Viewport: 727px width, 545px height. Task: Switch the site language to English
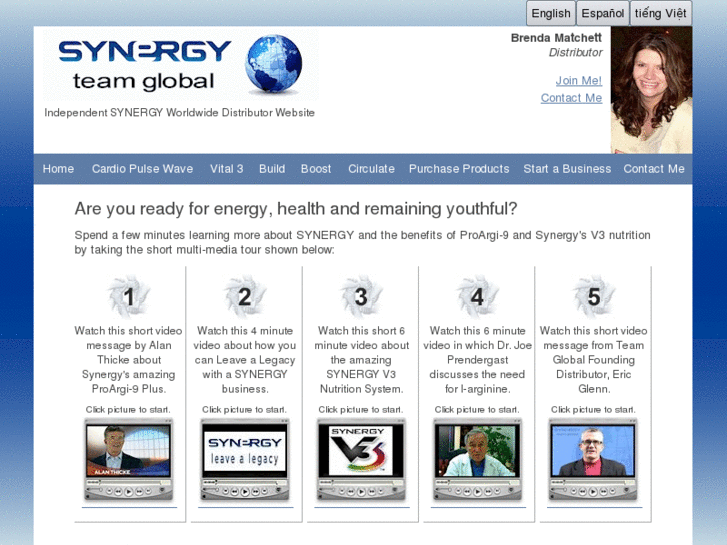pyautogui.click(x=551, y=13)
